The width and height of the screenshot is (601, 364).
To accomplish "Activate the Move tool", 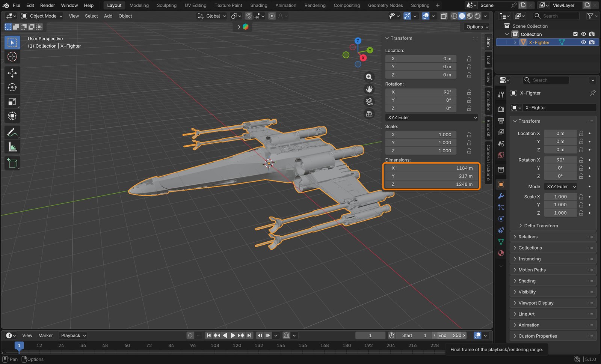I will click(12, 73).
